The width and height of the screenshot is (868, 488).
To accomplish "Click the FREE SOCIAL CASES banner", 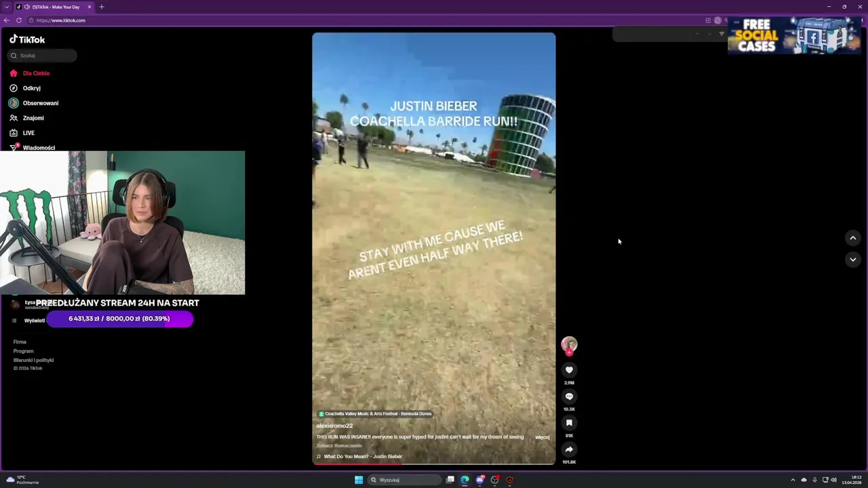I will 794,35.
